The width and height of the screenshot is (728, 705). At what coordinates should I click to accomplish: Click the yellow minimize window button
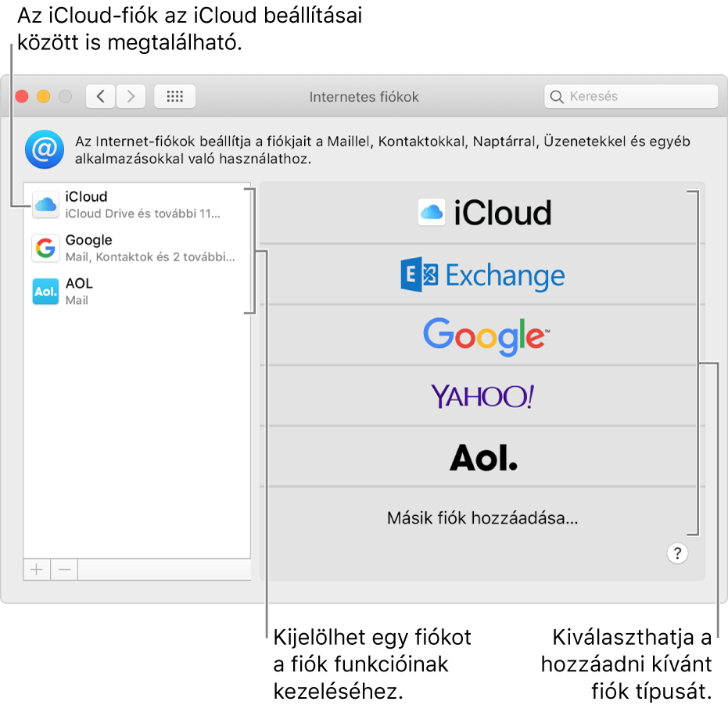click(x=44, y=96)
